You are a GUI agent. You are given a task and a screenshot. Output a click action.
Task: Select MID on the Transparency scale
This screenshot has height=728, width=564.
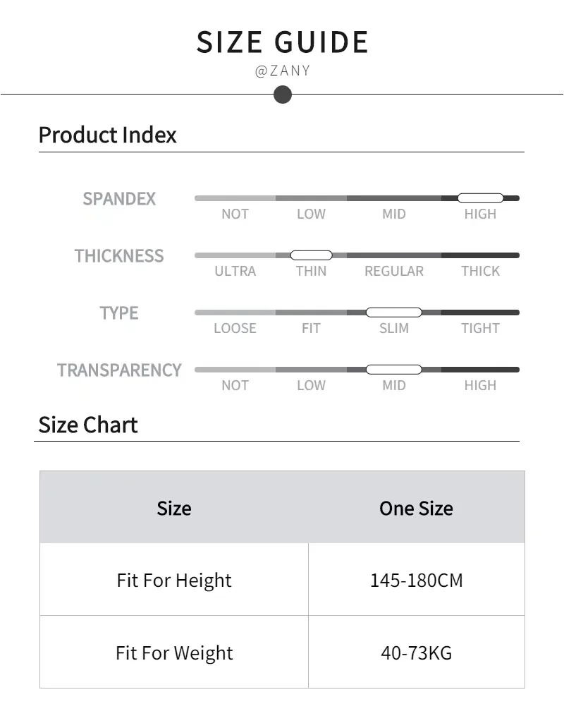tap(393, 385)
